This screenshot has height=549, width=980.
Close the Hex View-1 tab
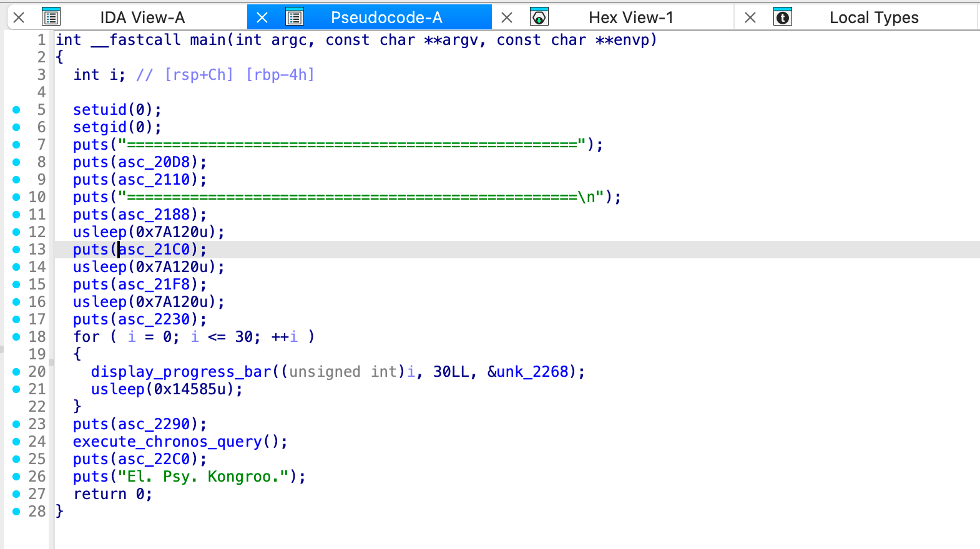(x=507, y=17)
